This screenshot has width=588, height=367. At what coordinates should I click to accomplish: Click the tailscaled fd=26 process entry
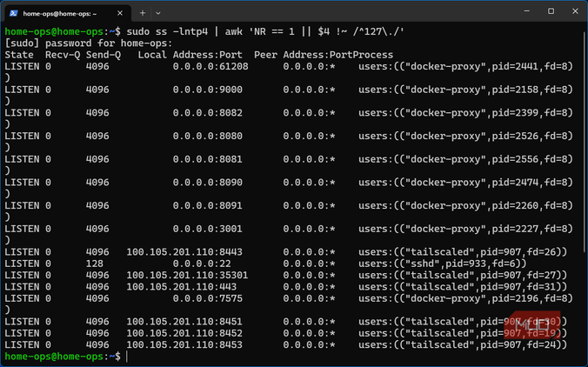point(463,252)
